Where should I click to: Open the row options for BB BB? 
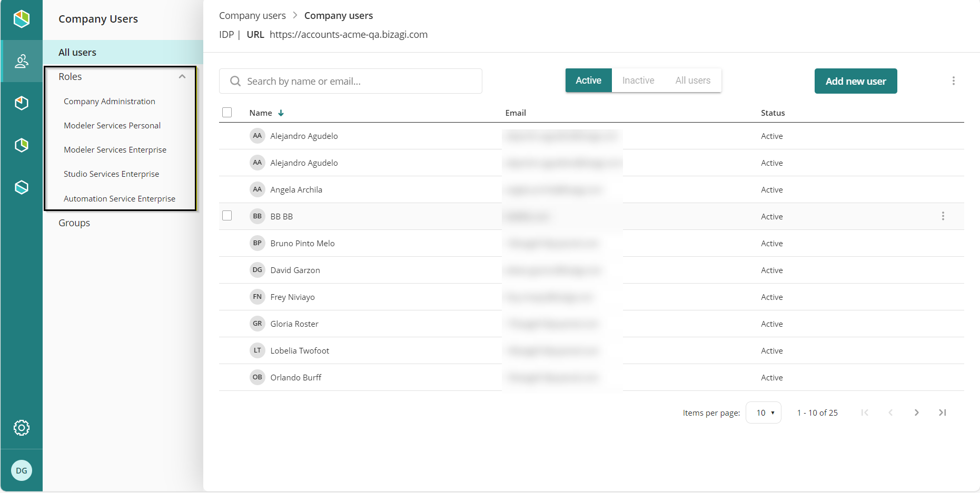(943, 216)
